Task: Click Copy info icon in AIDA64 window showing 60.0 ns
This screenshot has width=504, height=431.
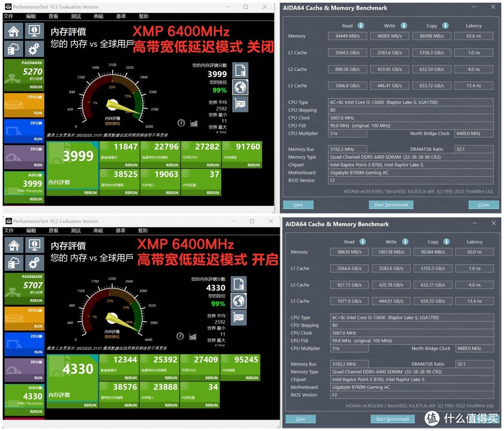Action: [447, 242]
